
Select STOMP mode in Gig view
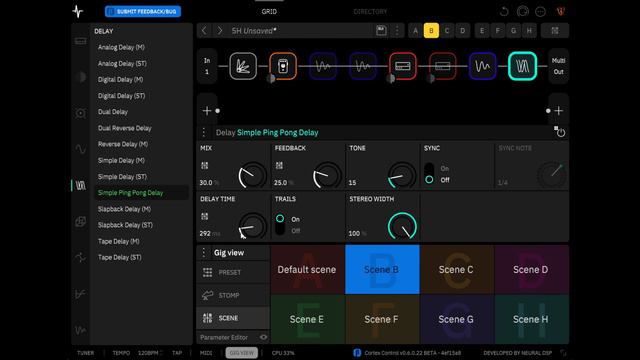(x=233, y=295)
